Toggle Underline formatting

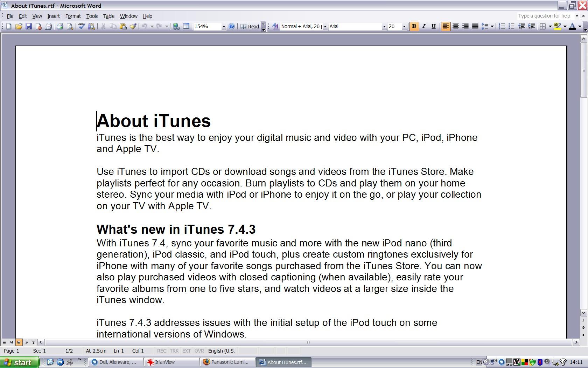pos(434,26)
